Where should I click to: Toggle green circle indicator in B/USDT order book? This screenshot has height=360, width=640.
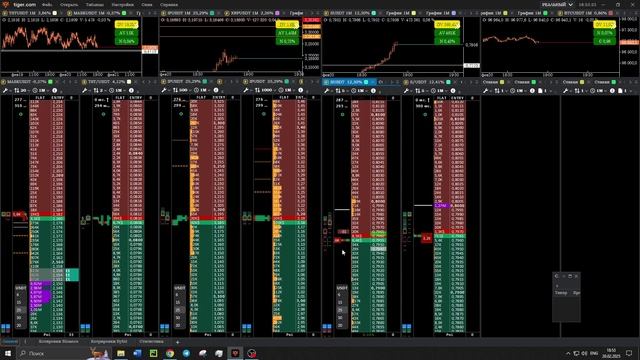425,114
